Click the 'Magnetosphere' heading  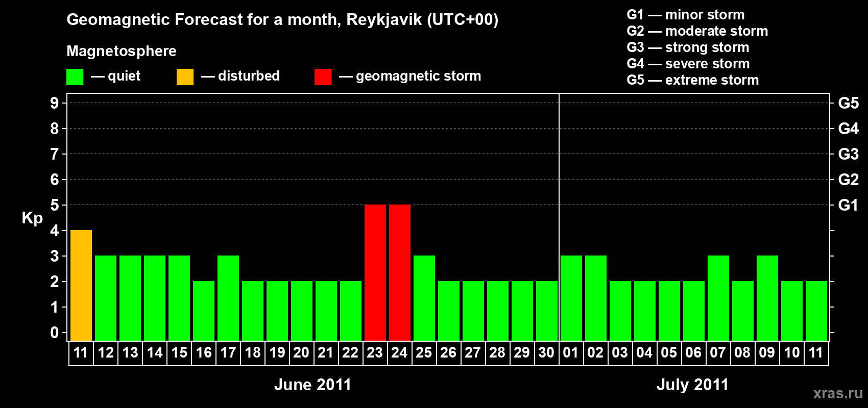click(x=122, y=52)
